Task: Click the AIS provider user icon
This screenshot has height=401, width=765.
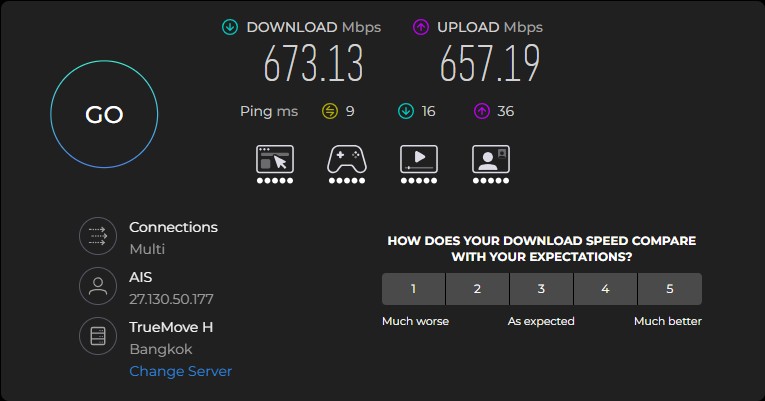Action: 98,286
